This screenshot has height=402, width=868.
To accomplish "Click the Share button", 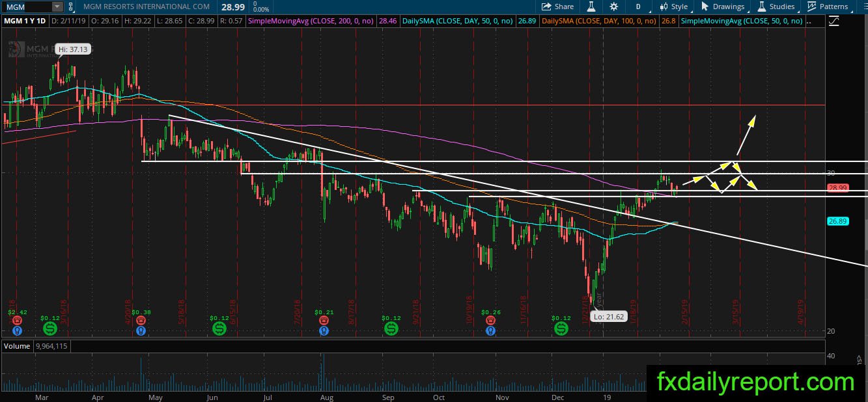I will pos(558,7).
